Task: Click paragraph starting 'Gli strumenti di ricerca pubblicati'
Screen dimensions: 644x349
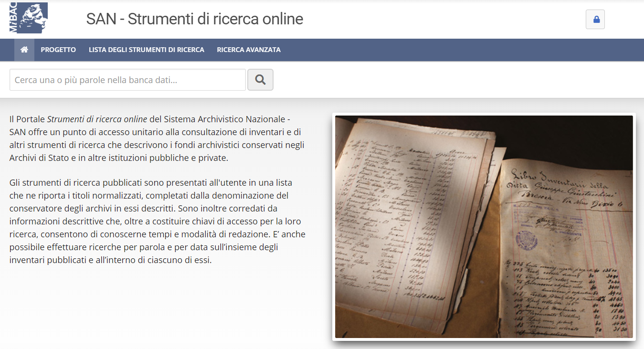Action: click(158, 222)
